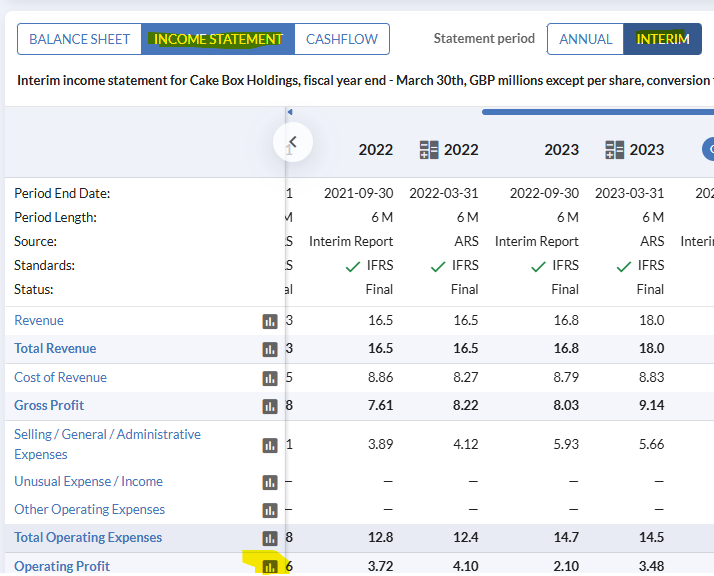Image resolution: width=714 pixels, height=576 pixels.
Task: Open the Total Revenue link
Action: [x=55, y=348]
